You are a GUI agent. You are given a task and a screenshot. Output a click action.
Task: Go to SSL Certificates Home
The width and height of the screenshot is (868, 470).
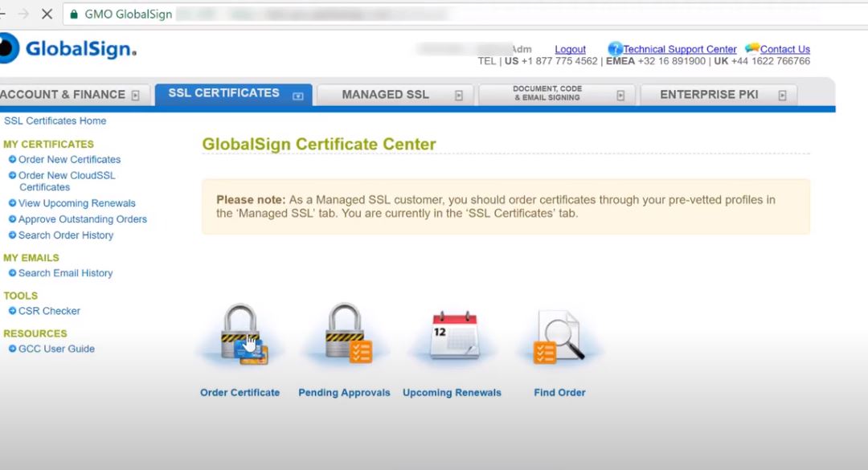click(x=55, y=121)
